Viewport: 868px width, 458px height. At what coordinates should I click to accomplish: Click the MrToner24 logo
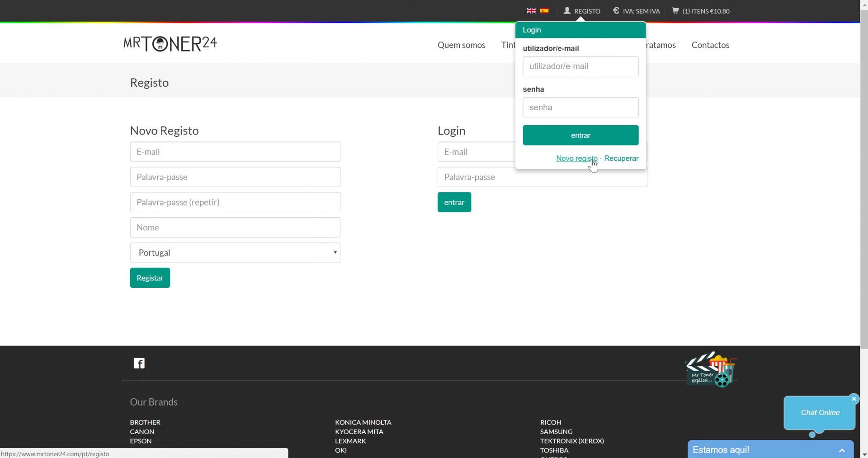click(x=170, y=44)
